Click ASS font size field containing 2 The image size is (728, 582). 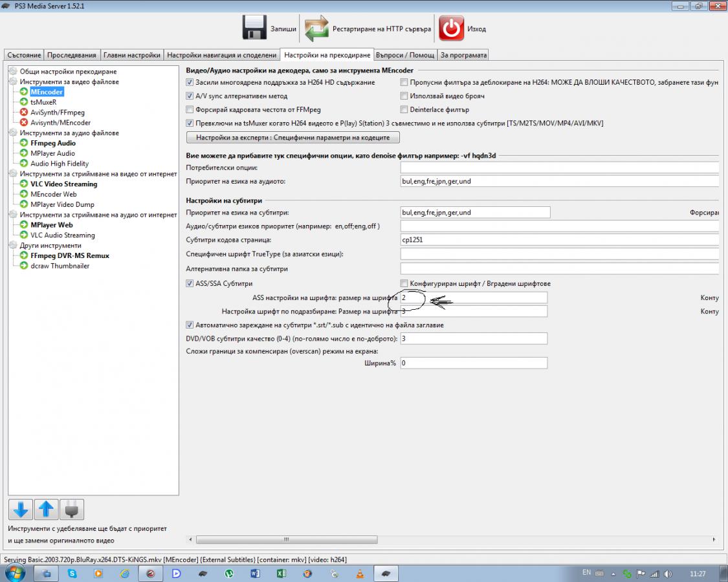[x=474, y=297]
